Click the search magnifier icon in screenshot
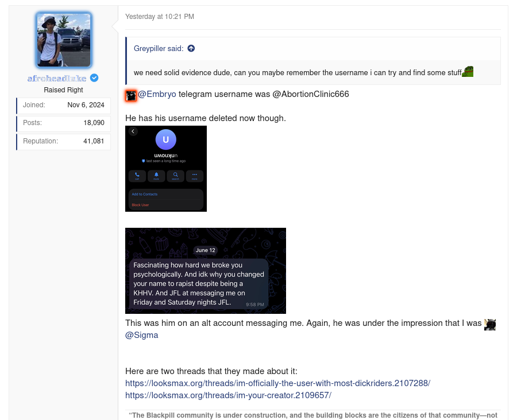The height and width of the screenshot is (420, 521). coord(175,176)
